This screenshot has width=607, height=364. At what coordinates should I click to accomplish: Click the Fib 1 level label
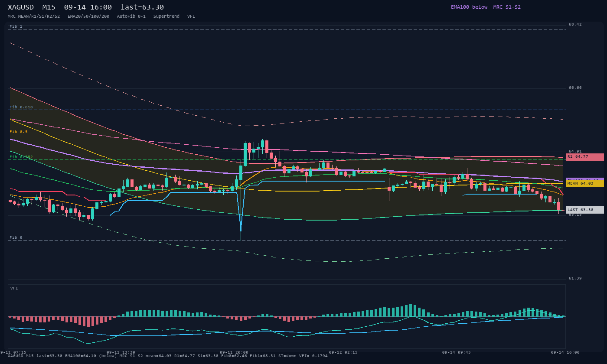click(x=16, y=26)
